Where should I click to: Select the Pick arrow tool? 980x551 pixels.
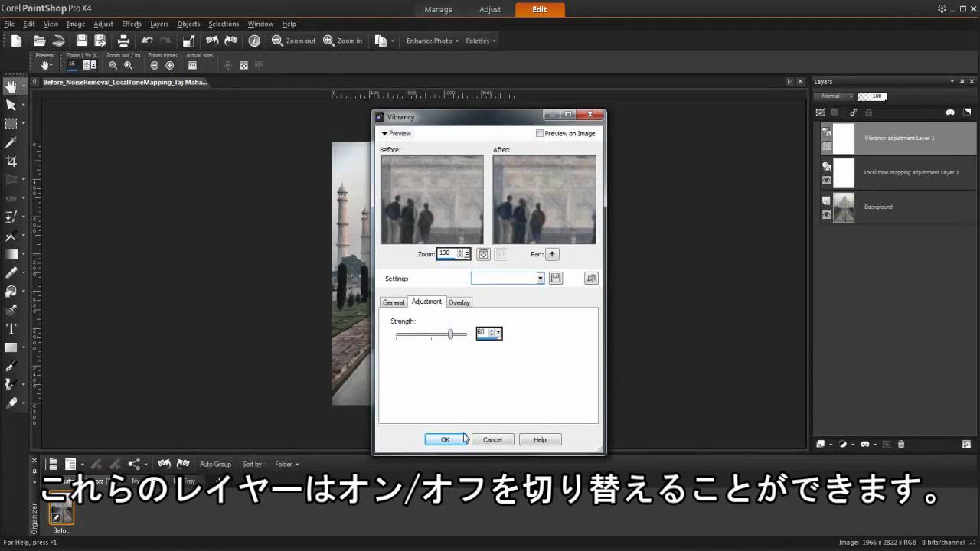(x=11, y=105)
